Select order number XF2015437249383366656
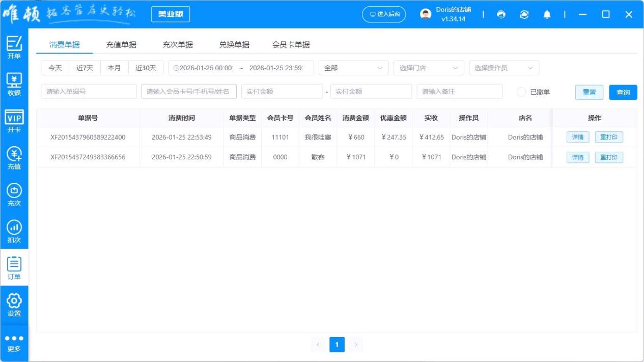The width and height of the screenshot is (644, 362). (x=88, y=157)
